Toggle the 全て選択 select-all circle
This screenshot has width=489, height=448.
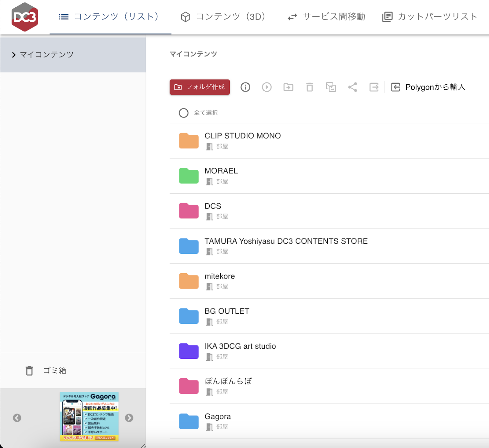pos(184,113)
